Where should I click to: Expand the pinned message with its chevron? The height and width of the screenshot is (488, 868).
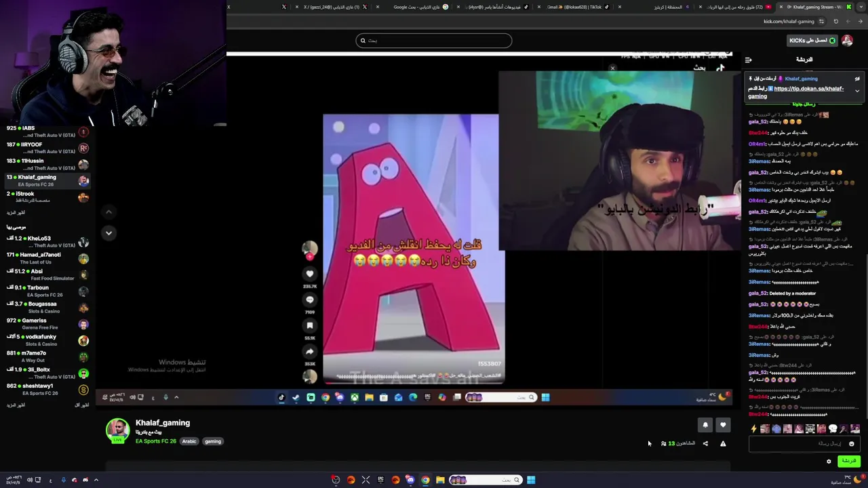[x=857, y=91]
